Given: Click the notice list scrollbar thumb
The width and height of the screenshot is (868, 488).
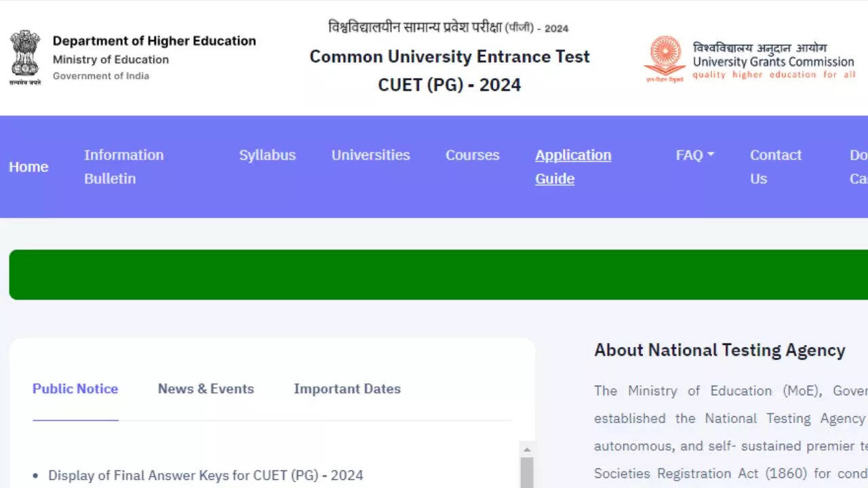Looking at the screenshot, I should tap(527, 473).
